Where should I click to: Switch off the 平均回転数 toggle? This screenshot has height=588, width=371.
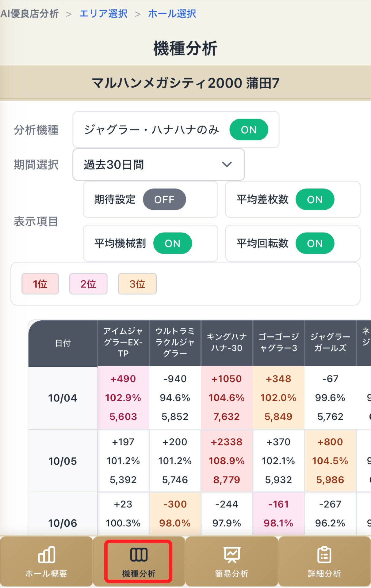[315, 243]
